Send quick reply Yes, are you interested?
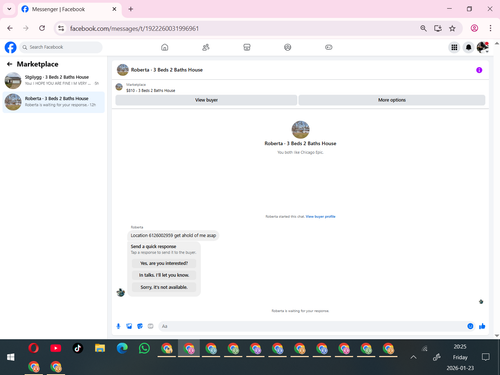Image resolution: width=500 pixels, height=375 pixels. pos(164,263)
